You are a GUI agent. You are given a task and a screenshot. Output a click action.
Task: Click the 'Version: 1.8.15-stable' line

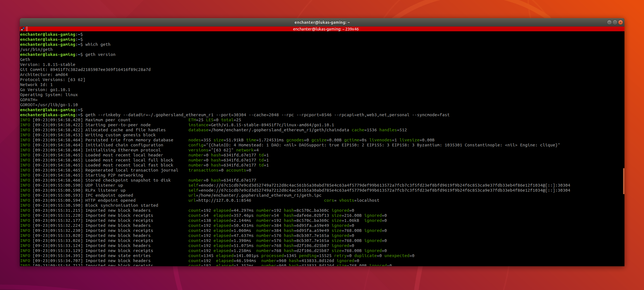48,65
